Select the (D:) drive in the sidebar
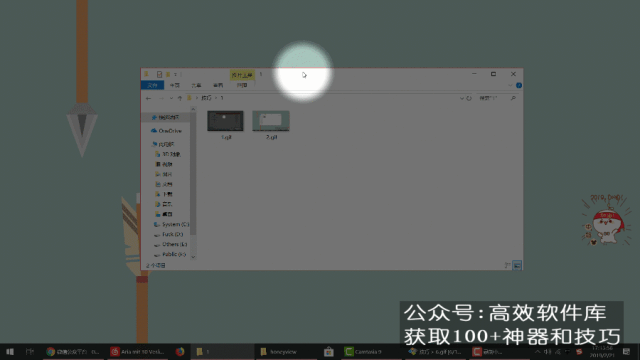 click(x=169, y=234)
